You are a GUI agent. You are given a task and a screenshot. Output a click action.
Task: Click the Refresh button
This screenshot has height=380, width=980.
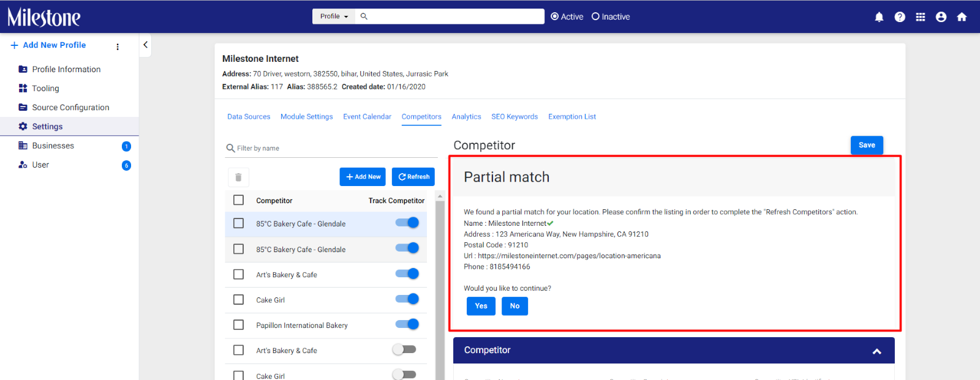[x=413, y=177]
